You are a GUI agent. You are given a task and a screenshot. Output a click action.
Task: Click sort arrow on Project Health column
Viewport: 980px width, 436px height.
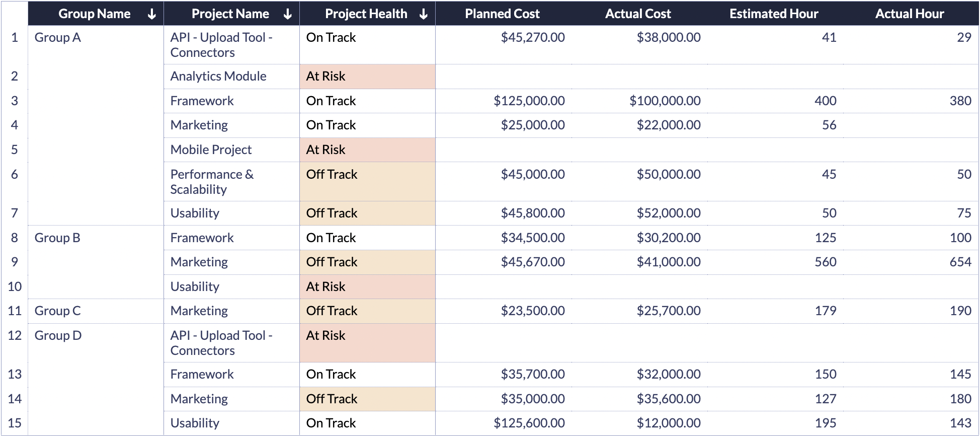[423, 14]
